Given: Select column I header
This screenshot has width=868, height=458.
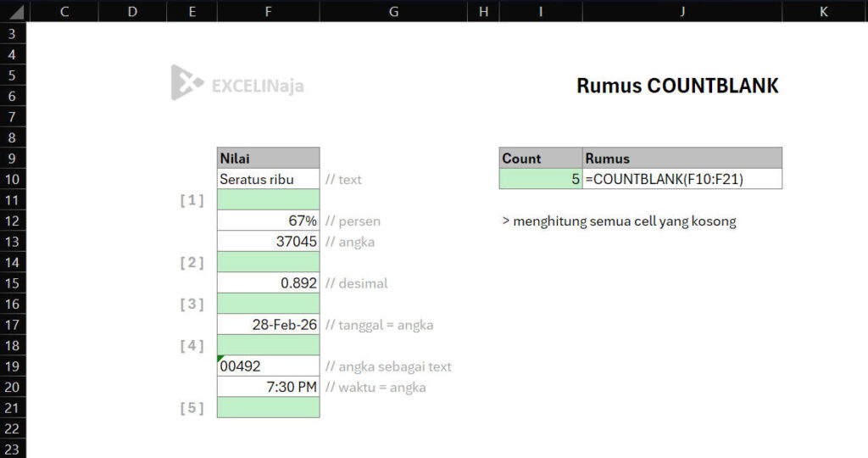Looking at the screenshot, I should (541, 11).
